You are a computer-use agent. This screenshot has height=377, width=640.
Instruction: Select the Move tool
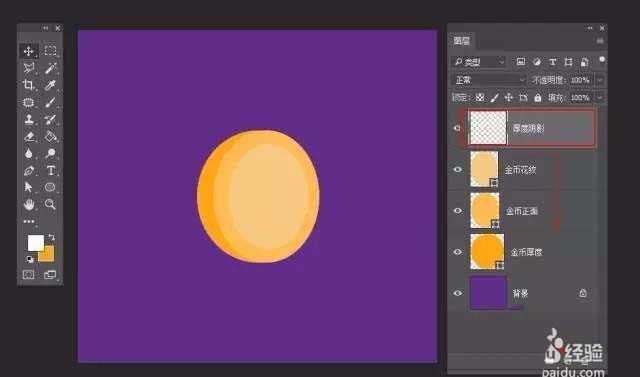[x=29, y=51]
